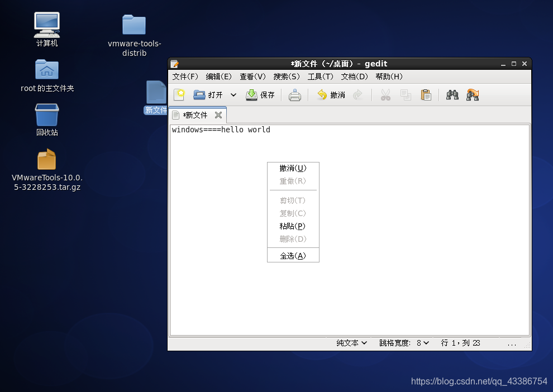Screen dimensions: 553x392
Task: Choose 粘贴(P) in the context menu
Action: coord(293,226)
